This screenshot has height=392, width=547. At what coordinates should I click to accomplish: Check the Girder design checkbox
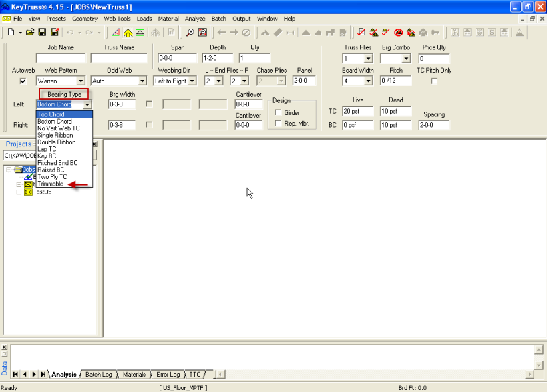click(278, 112)
